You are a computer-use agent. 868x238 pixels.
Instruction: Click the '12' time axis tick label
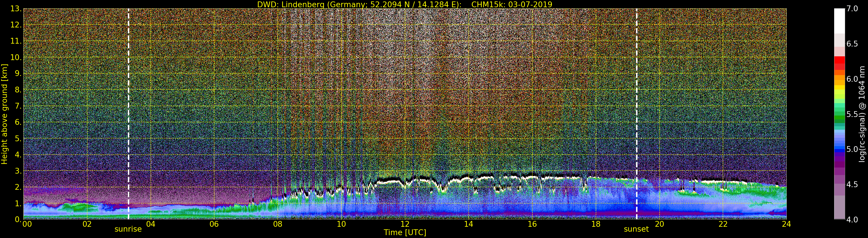tap(405, 224)
